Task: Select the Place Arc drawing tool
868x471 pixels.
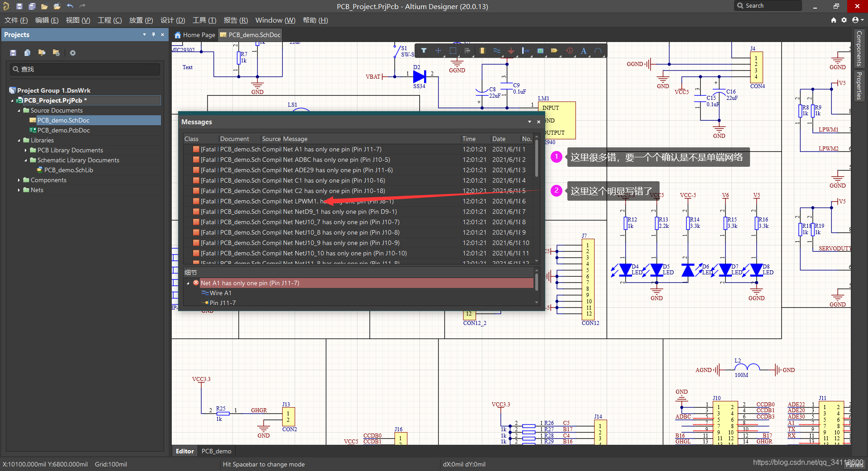Action: click(x=598, y=51)
